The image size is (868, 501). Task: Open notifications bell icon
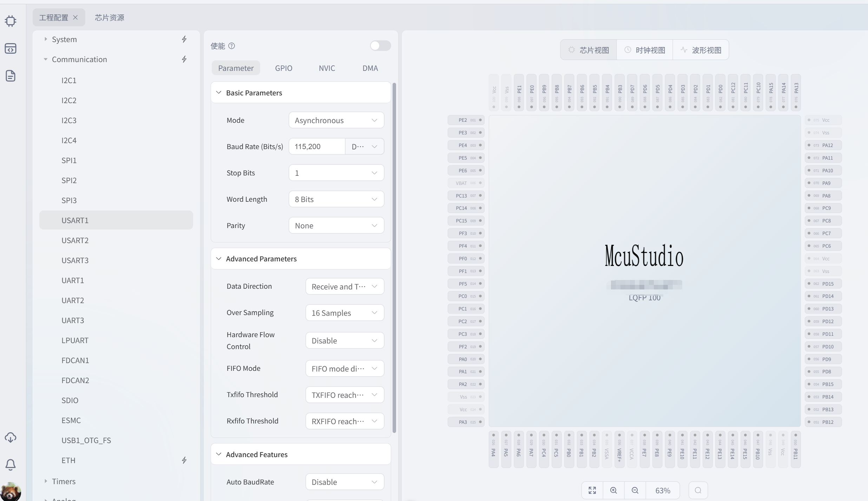click(11, 465)
